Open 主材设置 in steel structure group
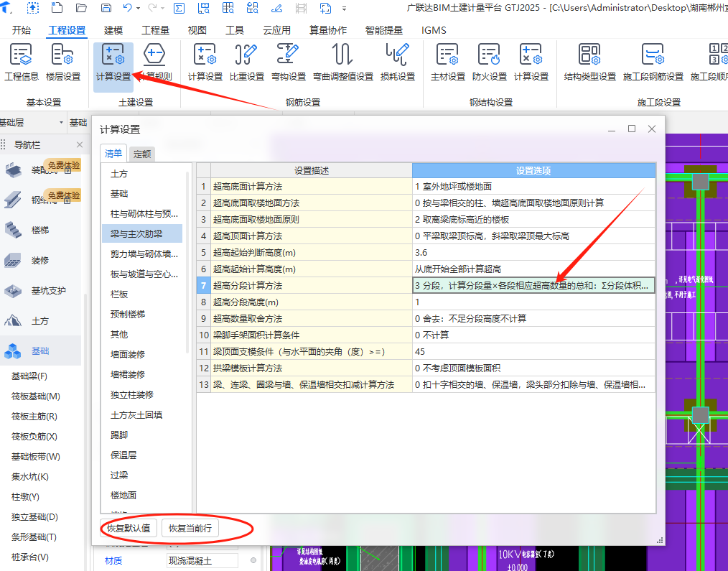Screen dimensions: 728x571 tap(447, 62)
